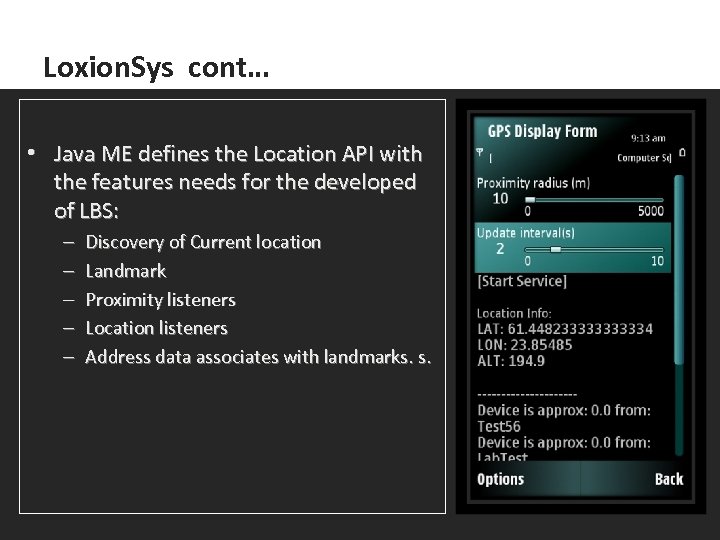Click the 5000 maximum label of Proximity slider
This screenshot has height=540, width=720.
pos(651,211)
